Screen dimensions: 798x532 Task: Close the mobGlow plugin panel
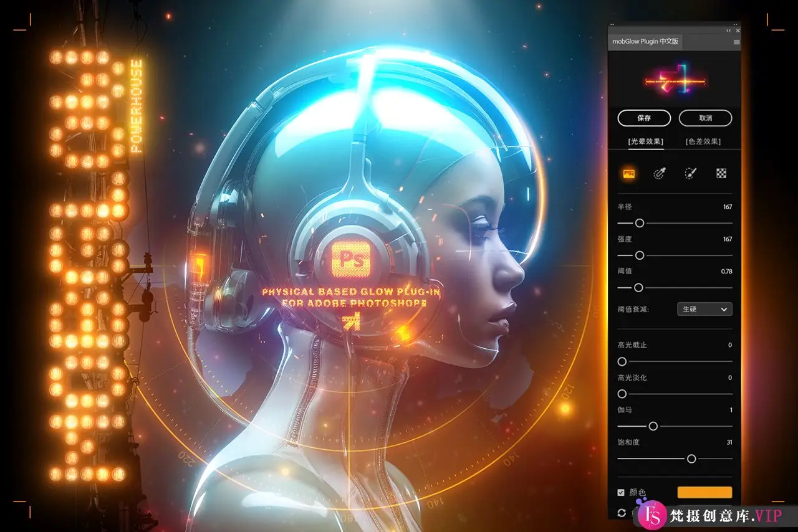(x=738, y=30)
